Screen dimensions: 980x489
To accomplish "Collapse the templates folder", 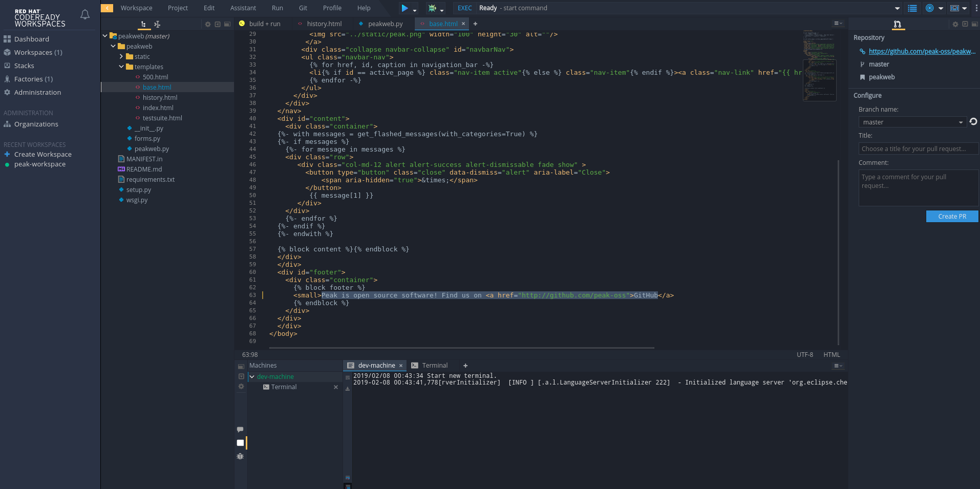I will point(121,67).
